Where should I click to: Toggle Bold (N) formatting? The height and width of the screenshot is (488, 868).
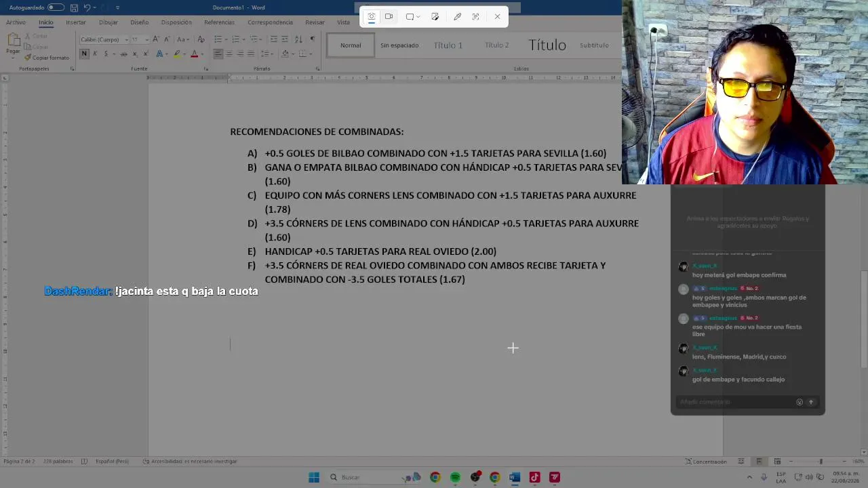(x=84, y=54)
